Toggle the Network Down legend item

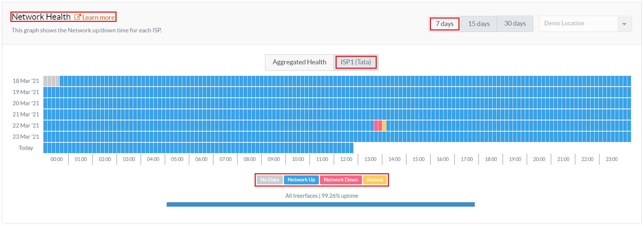pyautogui.click(x=341, y=180)
